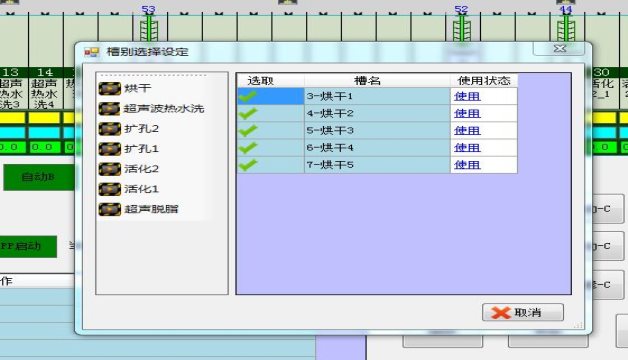Click the 使用状态 column header
Viewport: 628px width, 360px height.
click(484, 80)
